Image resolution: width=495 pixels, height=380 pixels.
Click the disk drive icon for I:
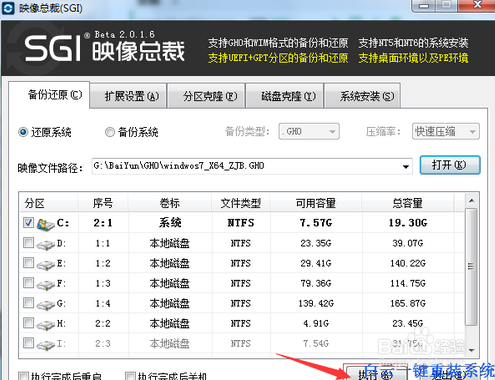tap(46, 345)
